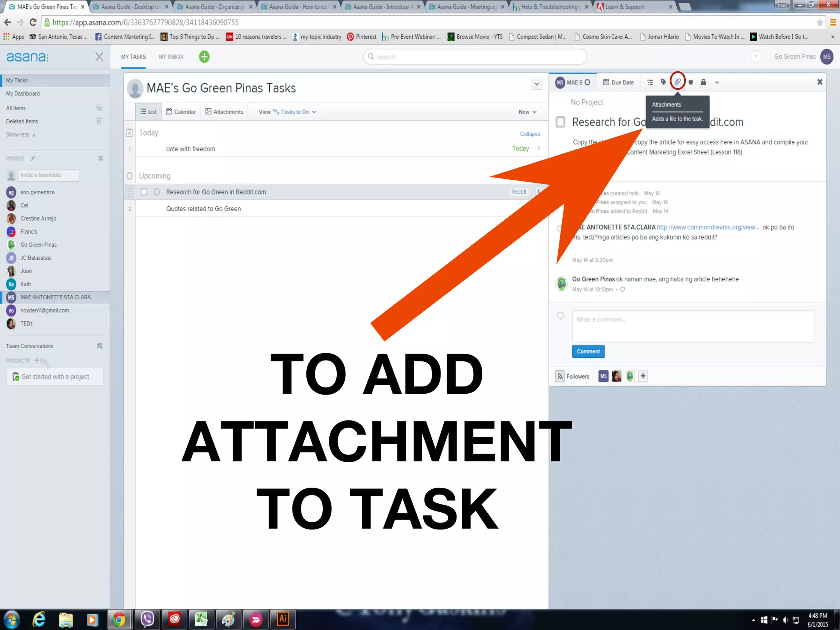Viewport: 840px width, 630px height.
Task: Click the attachments paperclip icon in task pane
Action: (678, 82)
